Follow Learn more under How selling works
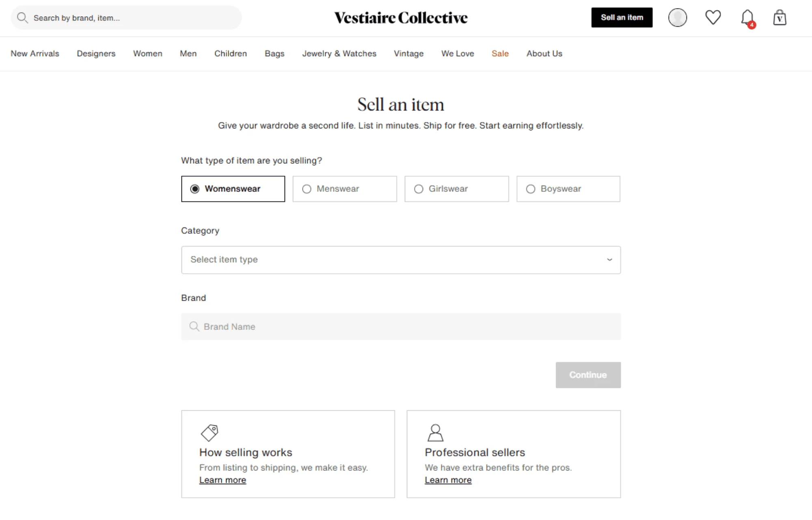The width and height of the screenshot is (812, 520). [222, 480]
